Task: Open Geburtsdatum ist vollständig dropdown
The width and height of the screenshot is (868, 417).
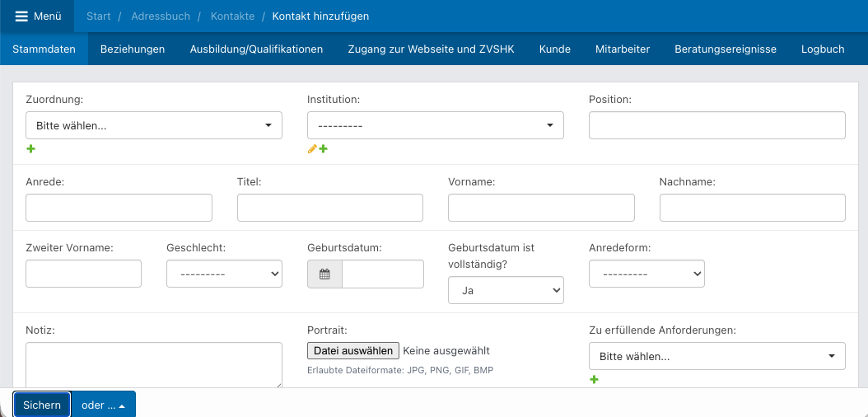Action: 506,290
